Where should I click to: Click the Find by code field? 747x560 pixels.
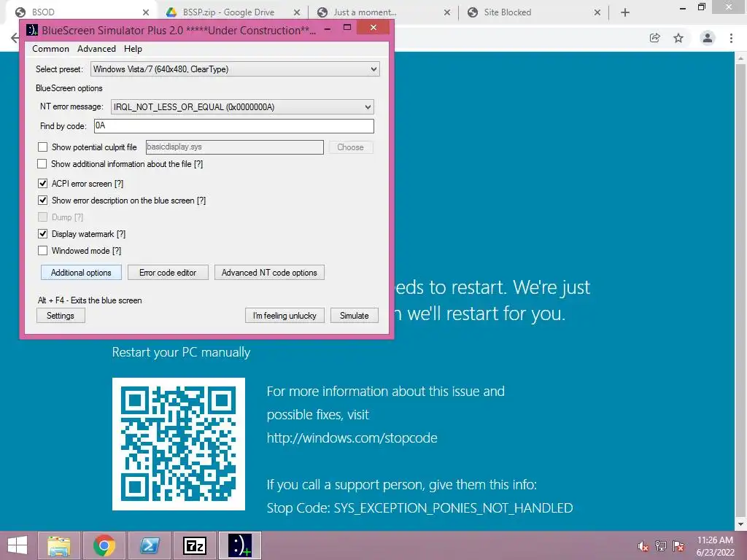pyautogui.click(x=234, y=125)
